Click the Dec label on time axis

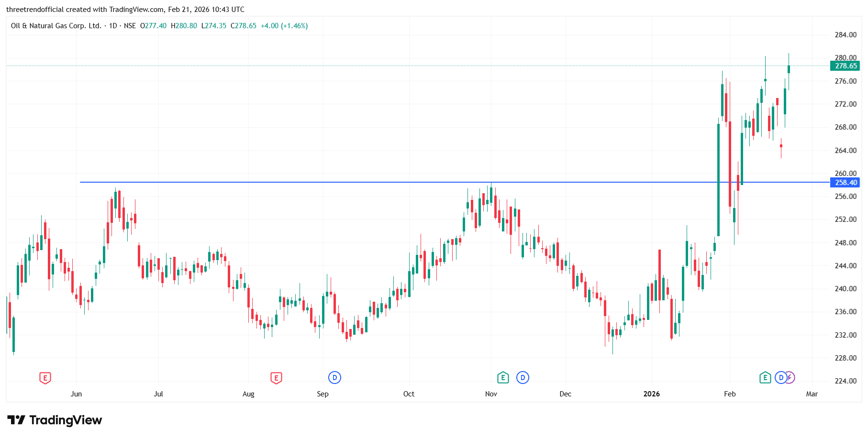[566, 394]
